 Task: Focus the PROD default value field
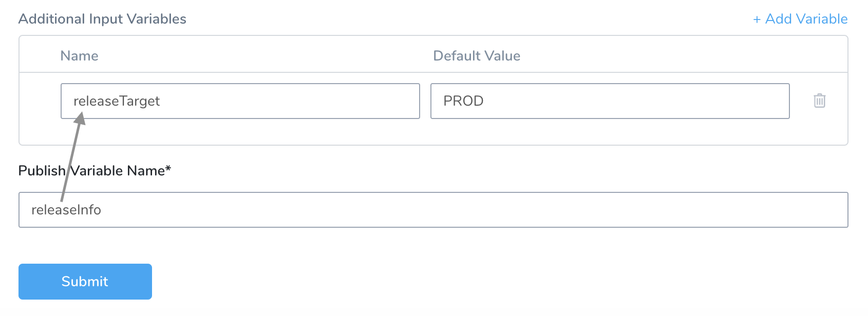[610, 101]
